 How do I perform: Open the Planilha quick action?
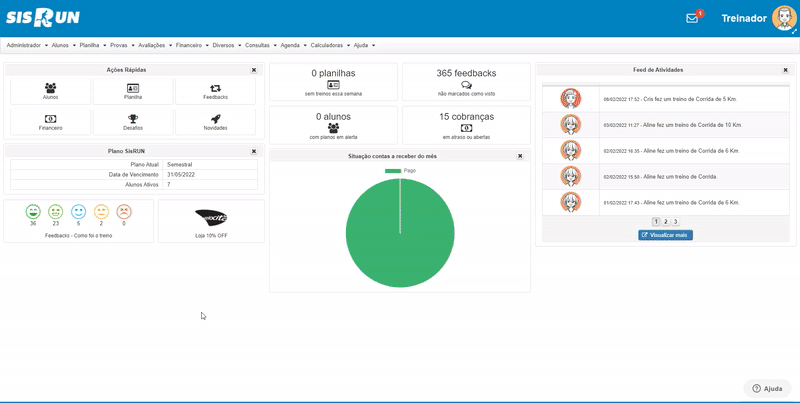pos(133,91)
